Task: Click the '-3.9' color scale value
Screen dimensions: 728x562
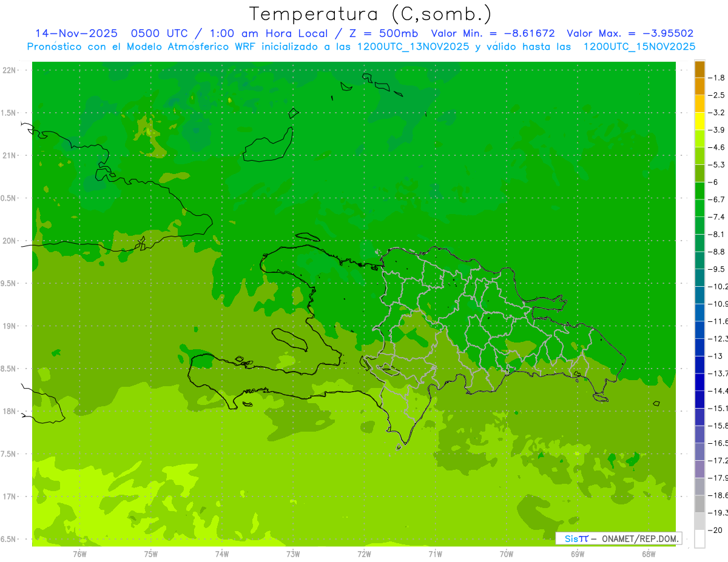Action: coord(716,130)
